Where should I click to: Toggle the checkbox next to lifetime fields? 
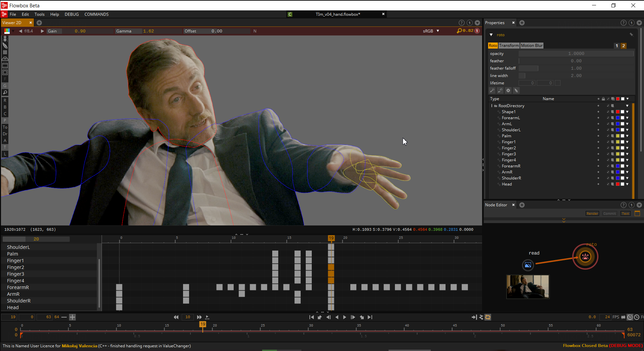pyautogui.click(x=558, y=83)
